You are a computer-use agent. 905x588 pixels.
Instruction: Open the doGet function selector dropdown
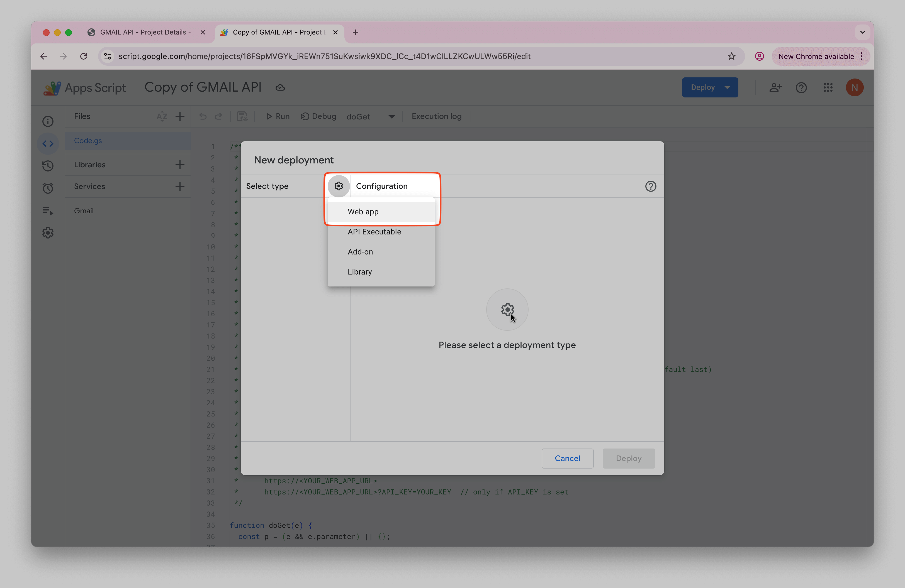coord(371,117)
